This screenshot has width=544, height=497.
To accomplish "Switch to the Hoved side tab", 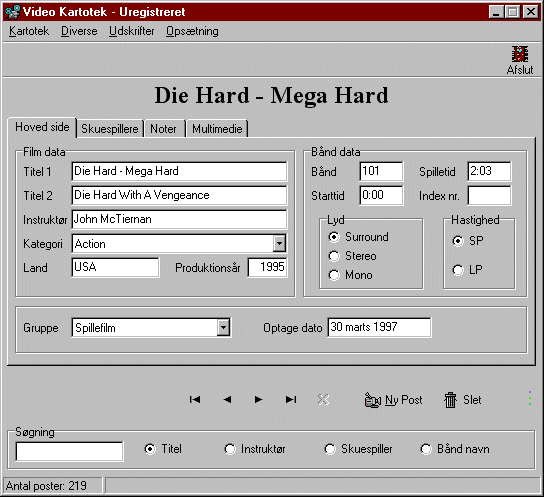I will [x=42, y=127].
